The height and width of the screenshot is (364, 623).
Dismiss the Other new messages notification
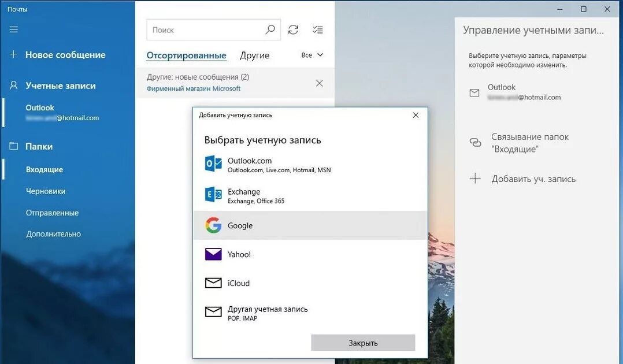320,83
